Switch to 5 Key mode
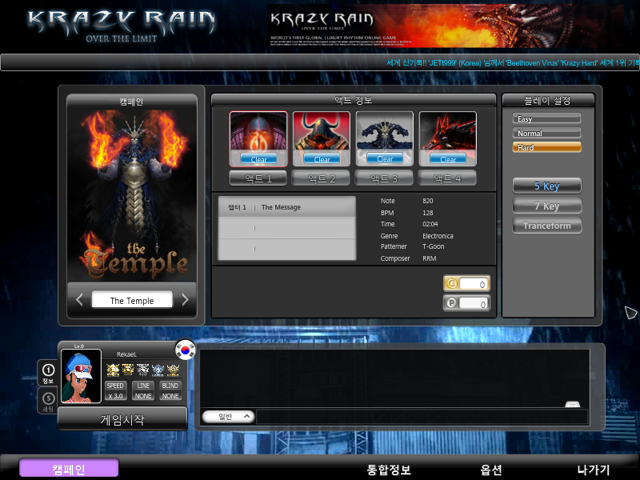 click(547, 186)
